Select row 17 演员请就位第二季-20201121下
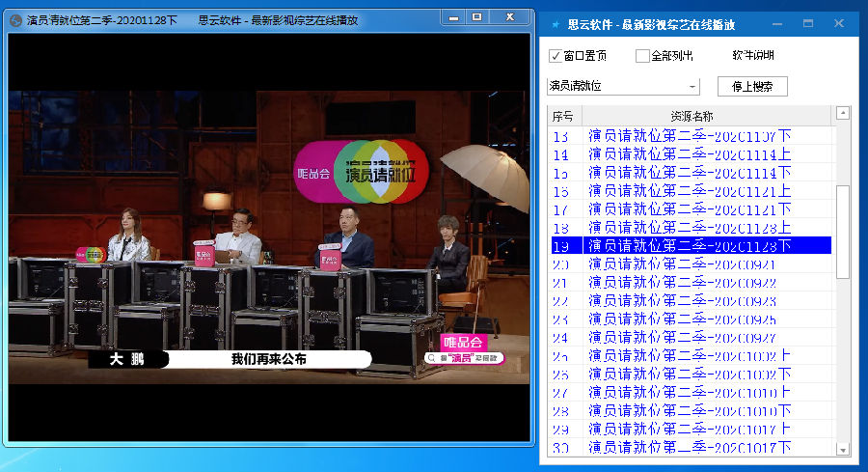The height and width of the screenshot is (472, 868). 691,208
